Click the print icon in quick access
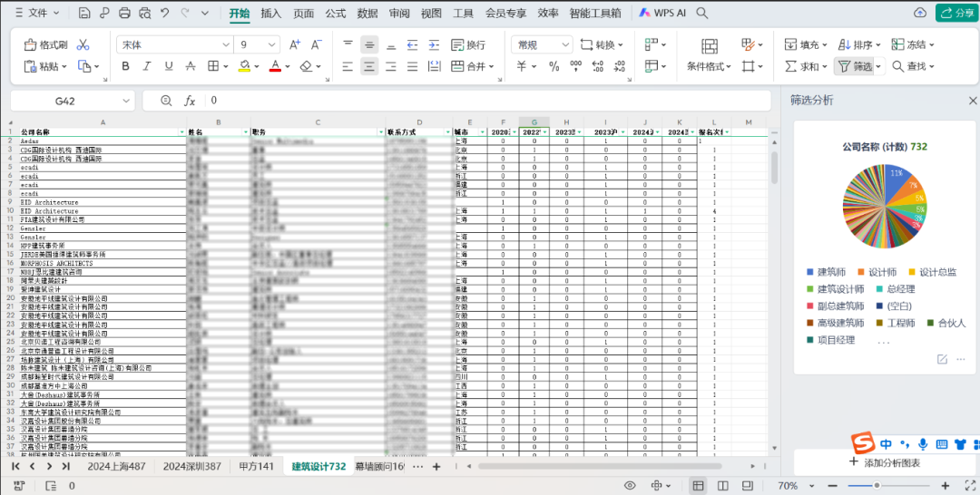The width and height of the screenshot is (980, 495). click(124, 14)
